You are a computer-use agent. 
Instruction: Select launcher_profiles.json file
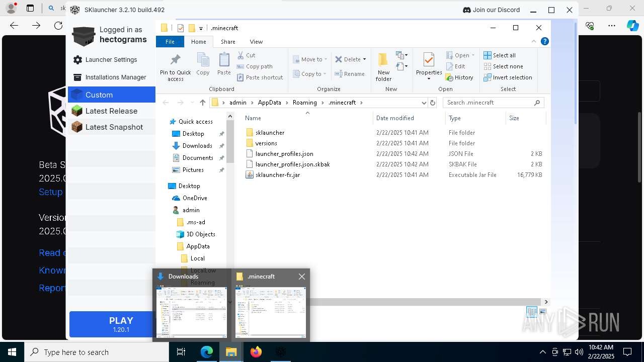(x=284, y=154)
